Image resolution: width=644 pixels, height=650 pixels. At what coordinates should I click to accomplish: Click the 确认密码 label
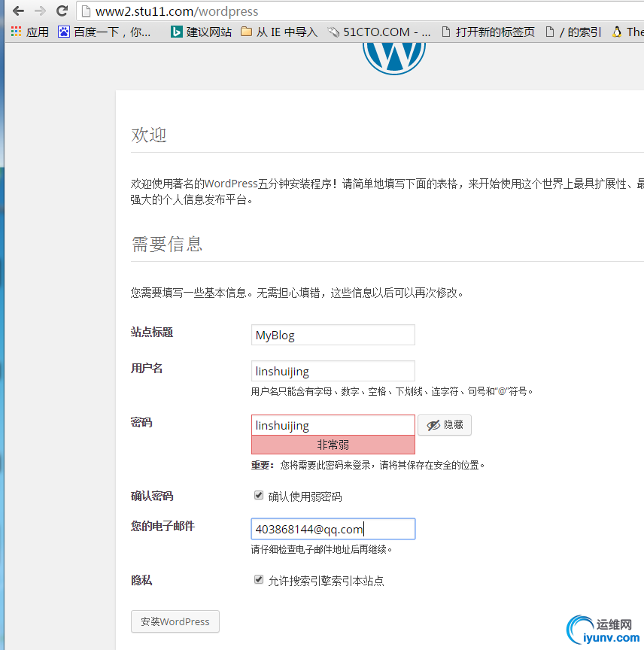point(152,496)
